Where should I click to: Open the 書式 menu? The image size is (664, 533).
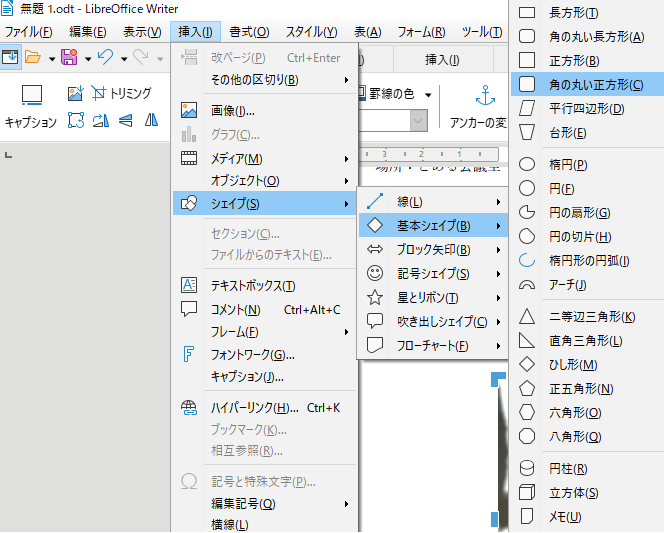(249, 32)
